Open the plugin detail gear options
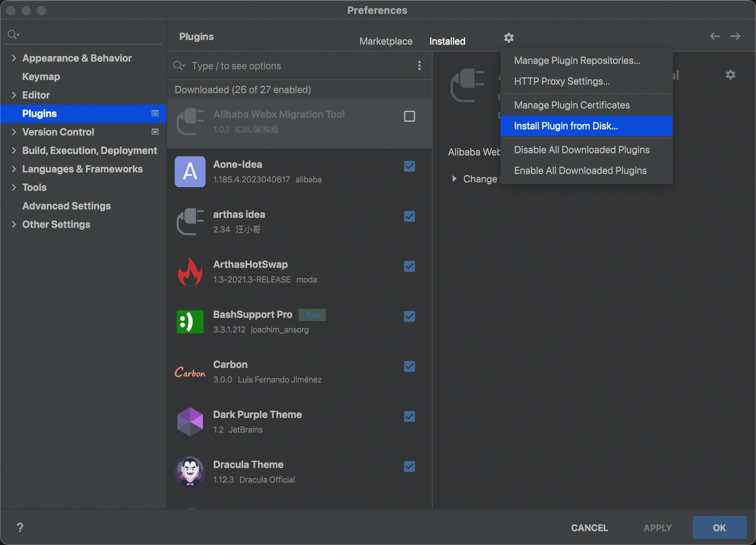756x545 pixels. pos(731,75)
